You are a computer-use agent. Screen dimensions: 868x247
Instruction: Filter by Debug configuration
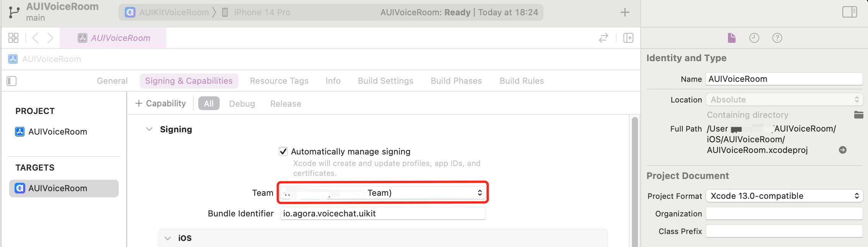[x=242, y=104]
